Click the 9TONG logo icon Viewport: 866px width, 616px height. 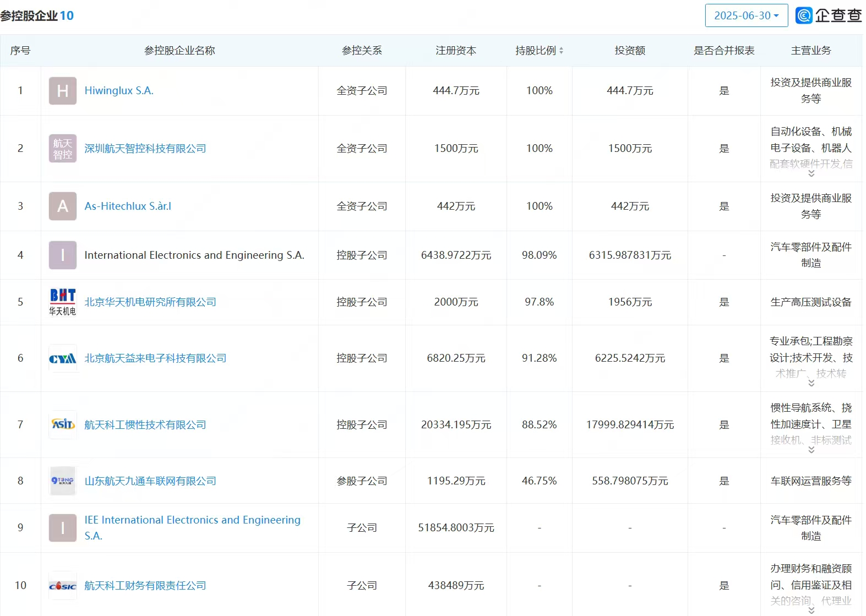pos(63,481)
